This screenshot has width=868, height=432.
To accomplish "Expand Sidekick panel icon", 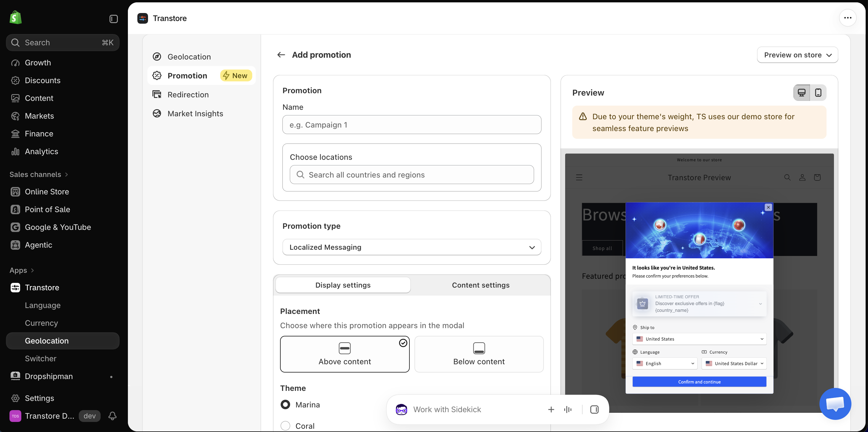I will [594, 410].
